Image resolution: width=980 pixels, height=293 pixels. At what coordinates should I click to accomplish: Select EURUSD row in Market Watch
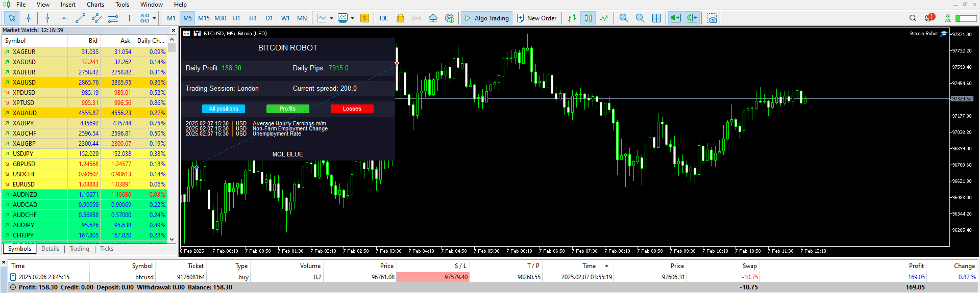click(85, 184)
